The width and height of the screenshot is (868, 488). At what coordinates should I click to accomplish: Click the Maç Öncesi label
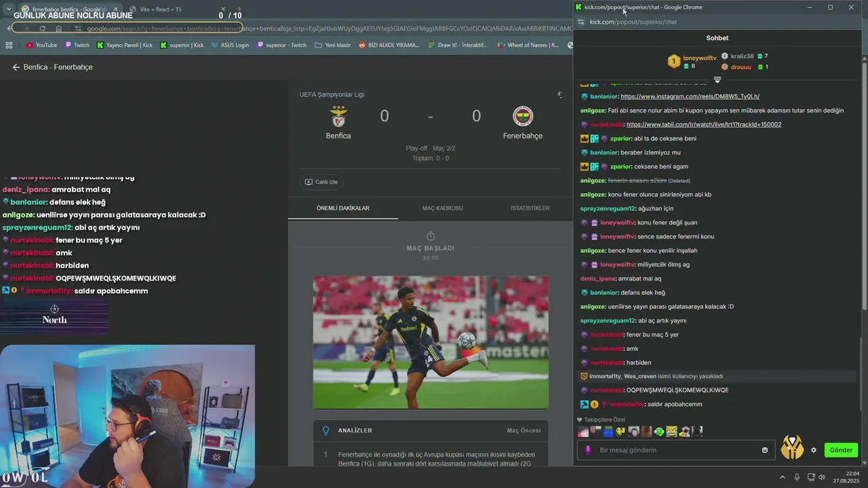[524, 430]
